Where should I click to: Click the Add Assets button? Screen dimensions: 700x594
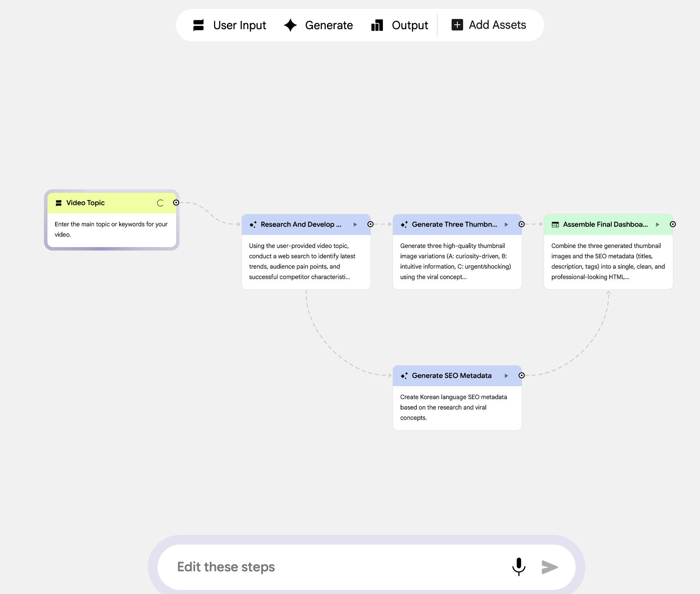point(489,25)
